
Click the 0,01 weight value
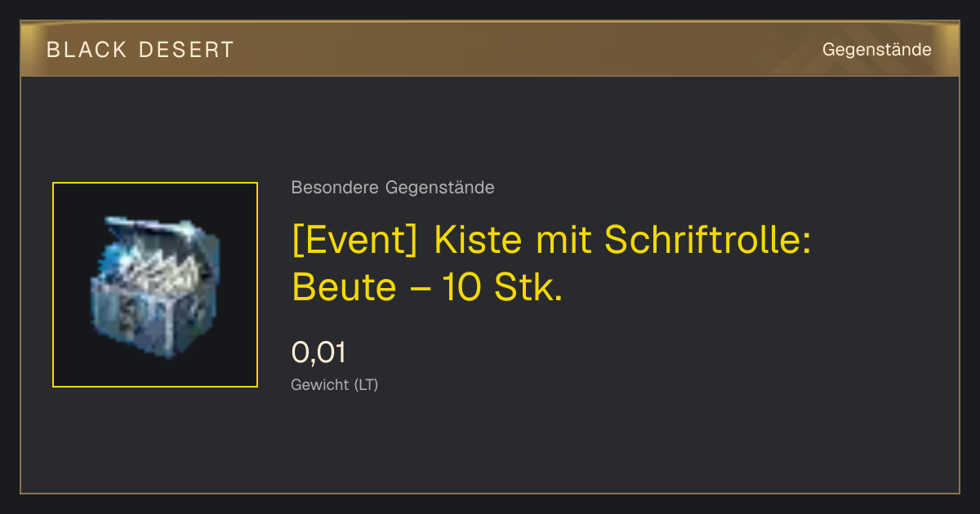point(318,353)
